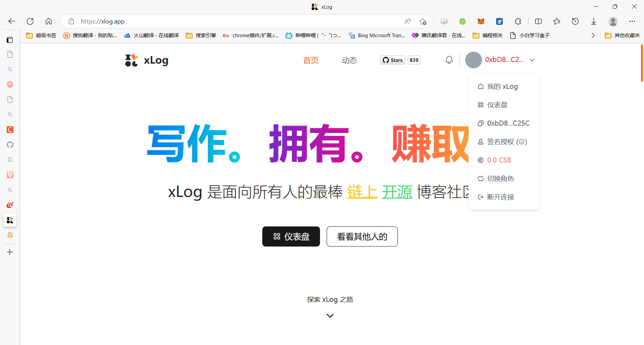Open a new tab with plus
This screenshot has height=345, width=644.
[x=10, y=252]
